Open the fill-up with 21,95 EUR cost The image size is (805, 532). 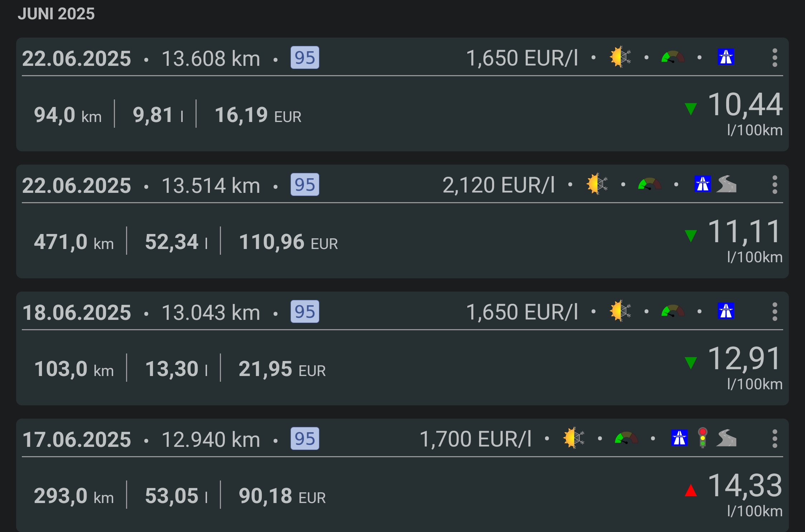282,369
